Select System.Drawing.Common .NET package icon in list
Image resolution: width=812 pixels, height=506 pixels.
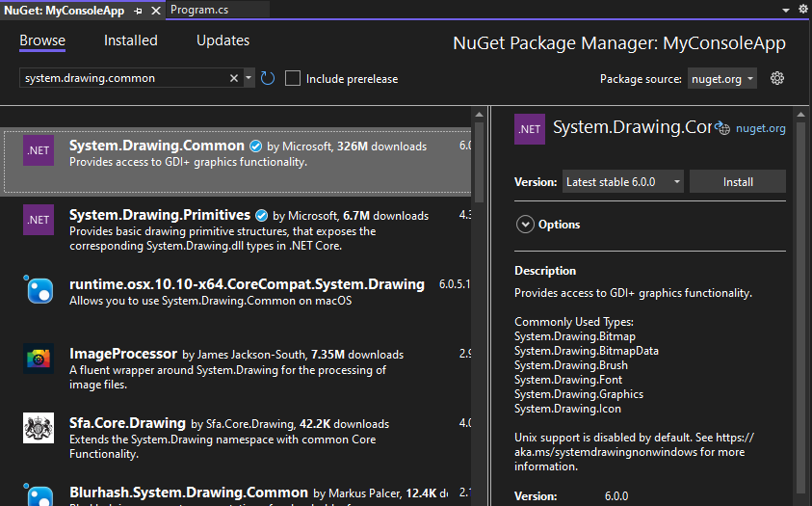click(39, 150)
